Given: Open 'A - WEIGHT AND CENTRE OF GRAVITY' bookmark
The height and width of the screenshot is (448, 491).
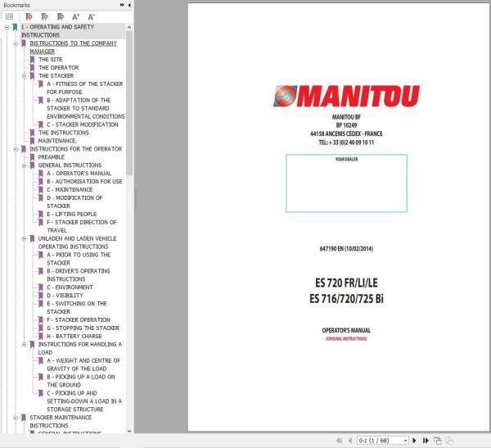Looking at the screenshot, I should [83, 364].
